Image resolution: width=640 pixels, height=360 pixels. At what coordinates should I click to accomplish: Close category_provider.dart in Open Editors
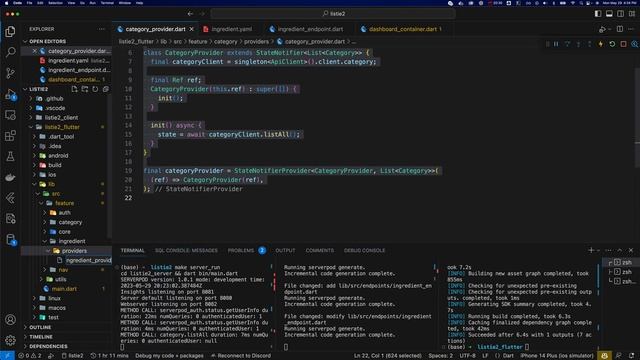(x=35, y=51)
